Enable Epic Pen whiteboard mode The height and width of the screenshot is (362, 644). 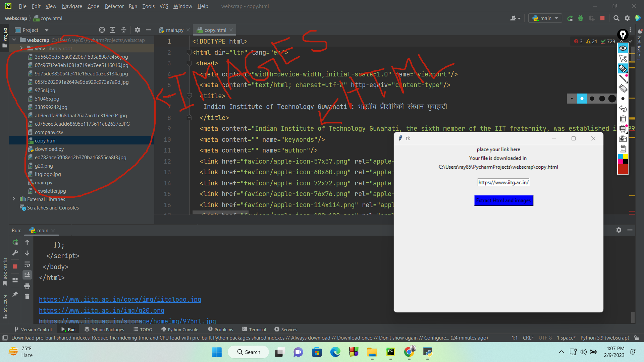click(x=623, y=129)
